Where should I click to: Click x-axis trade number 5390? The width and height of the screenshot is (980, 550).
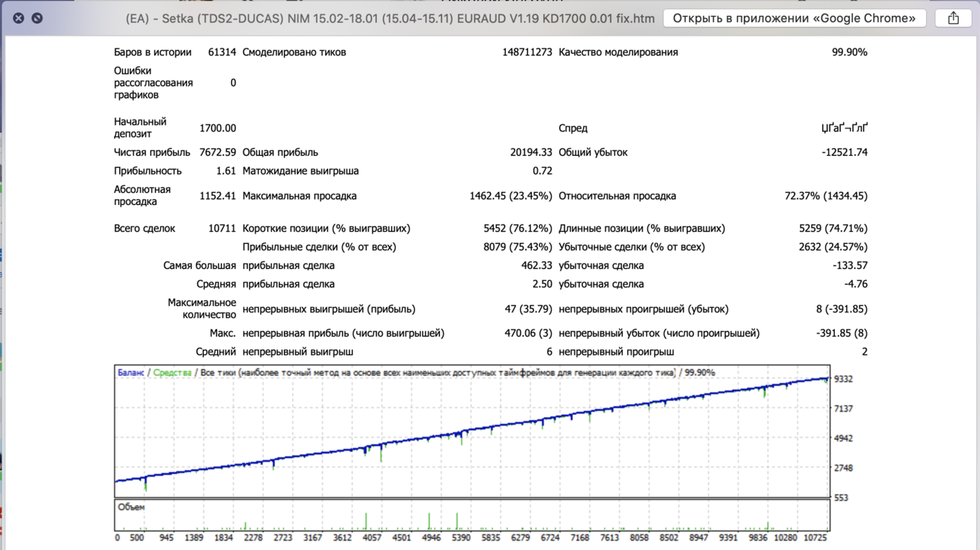pos(461,538)
